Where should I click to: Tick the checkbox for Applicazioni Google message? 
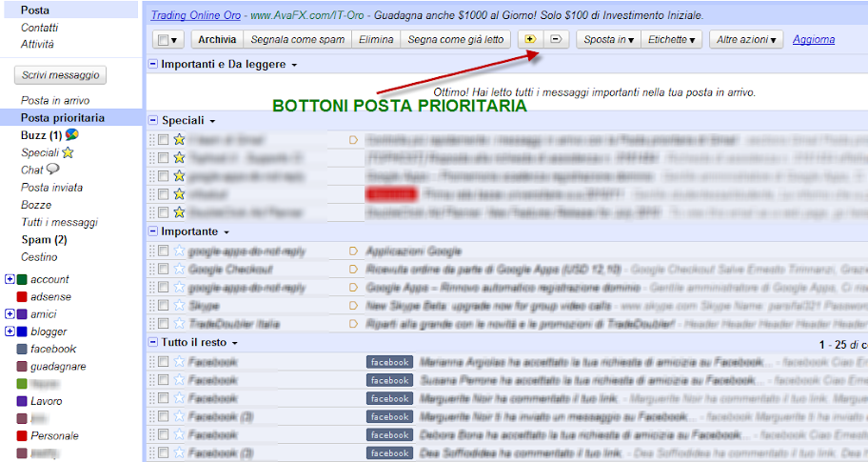(x=163, y=251)
